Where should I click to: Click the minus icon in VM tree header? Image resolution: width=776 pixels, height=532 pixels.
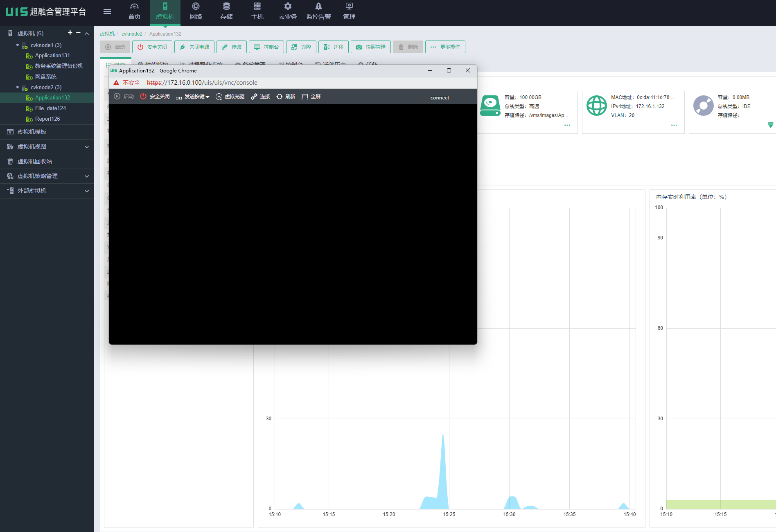tap(78, 33)
